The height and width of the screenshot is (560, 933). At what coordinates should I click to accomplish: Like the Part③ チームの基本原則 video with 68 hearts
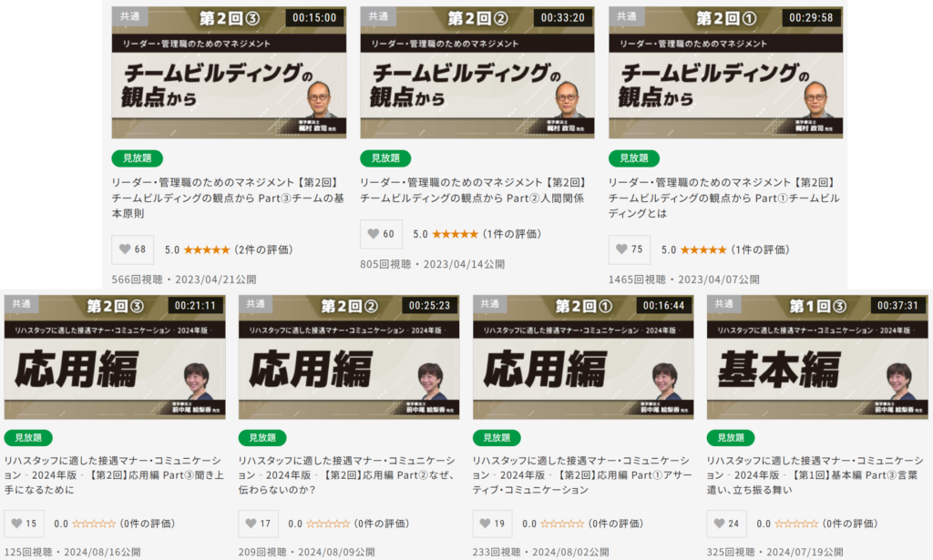click(133, 249)
